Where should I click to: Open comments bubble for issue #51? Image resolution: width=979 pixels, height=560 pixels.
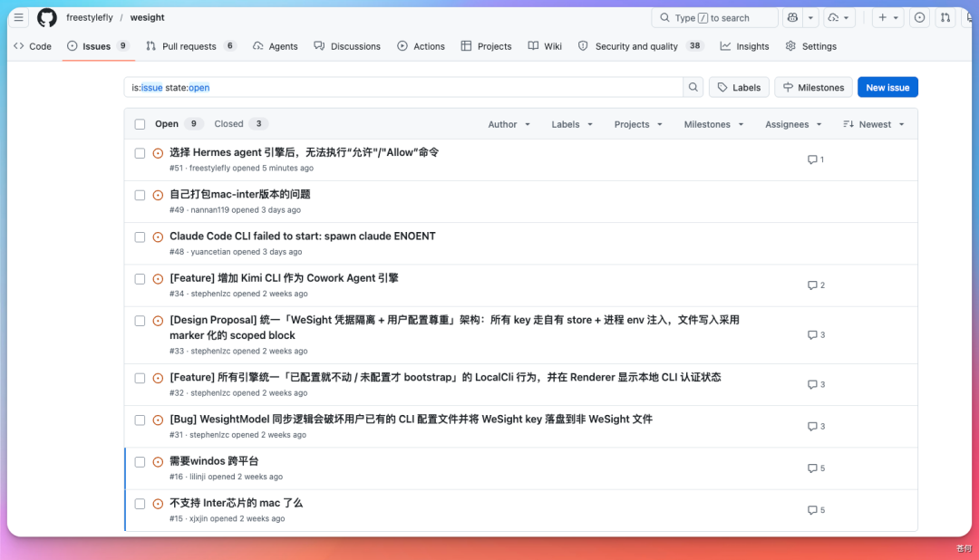click(816, 159)
